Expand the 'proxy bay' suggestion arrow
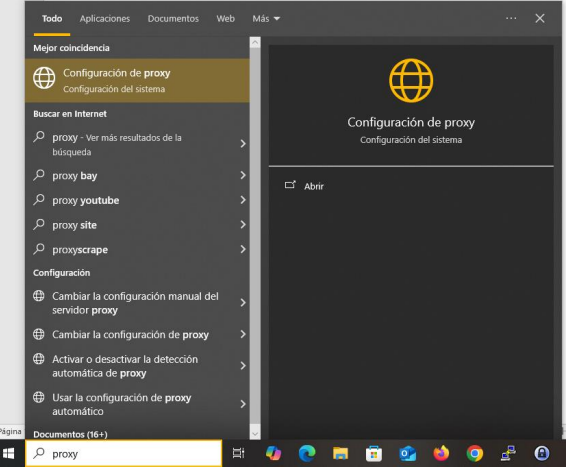Screen dimensions: 569x468 pos(243,176)
